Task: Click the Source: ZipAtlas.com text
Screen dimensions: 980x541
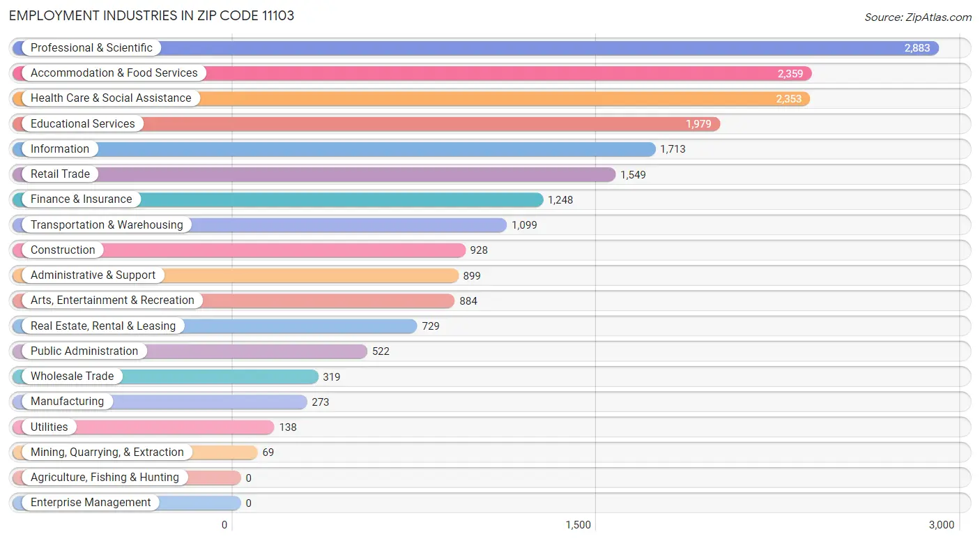Action: [x=917, y=17]
